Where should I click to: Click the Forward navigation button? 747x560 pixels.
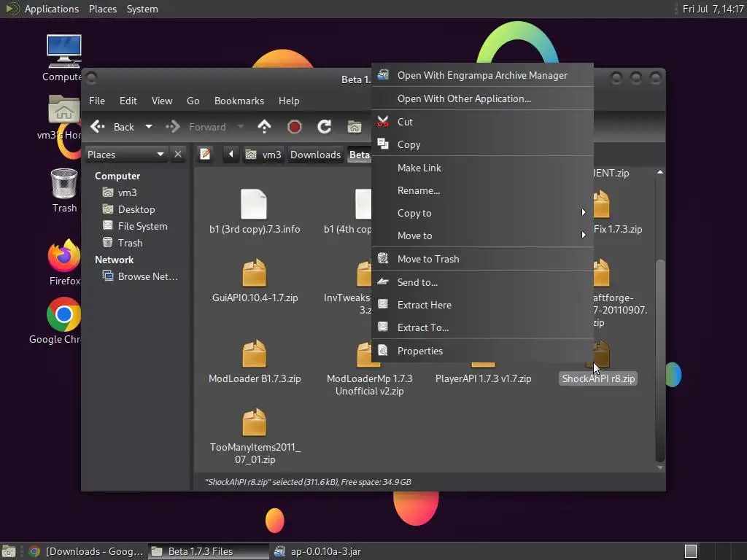click(196, 127)
